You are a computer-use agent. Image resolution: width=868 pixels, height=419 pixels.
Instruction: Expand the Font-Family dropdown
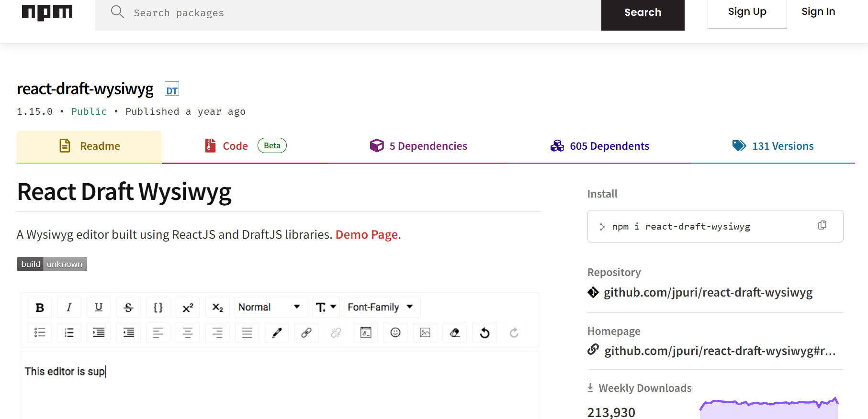tap(382, 307)
